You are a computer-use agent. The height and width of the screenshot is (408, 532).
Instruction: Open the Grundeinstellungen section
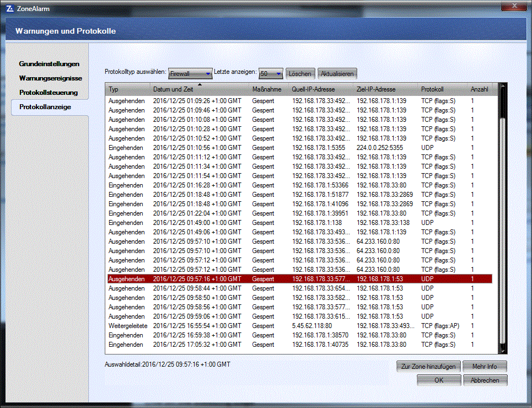pyautogui.click(x=49, y=64)
